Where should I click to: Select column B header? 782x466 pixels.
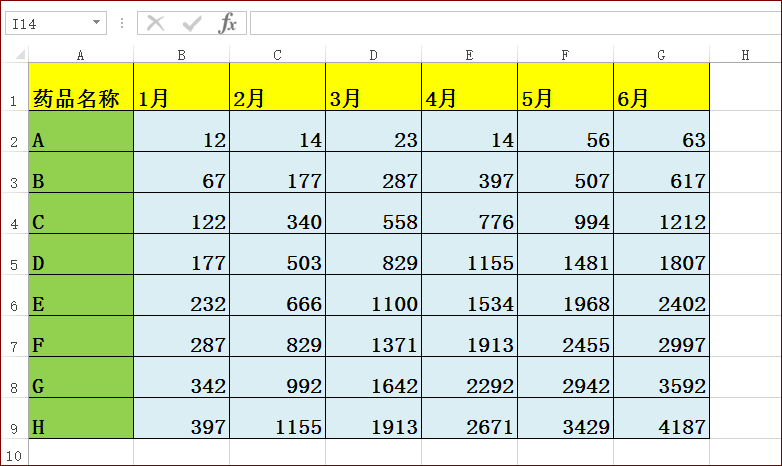click(182, 55)
